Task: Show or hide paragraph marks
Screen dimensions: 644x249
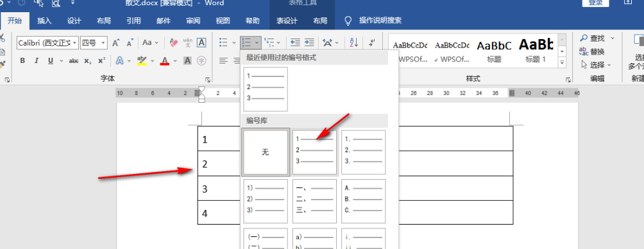Action: pos(372,42)
